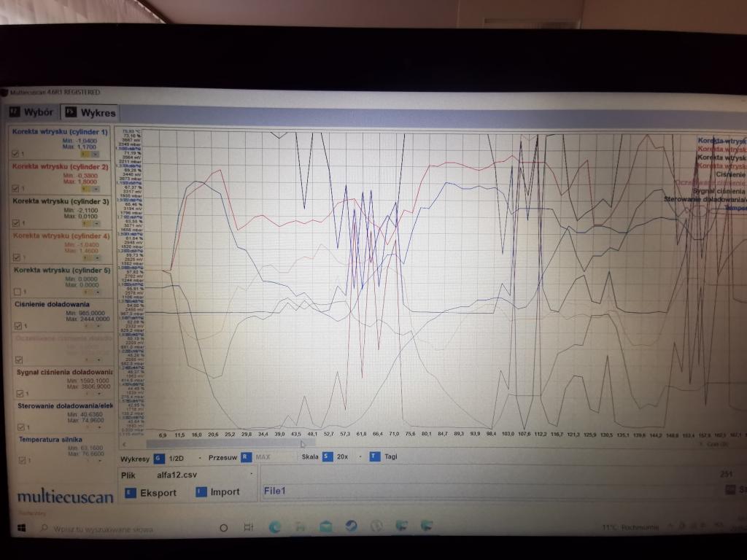Screen dimensions: 747x560
Task: Switch to the Wybór tab
Action: [32, 112]
